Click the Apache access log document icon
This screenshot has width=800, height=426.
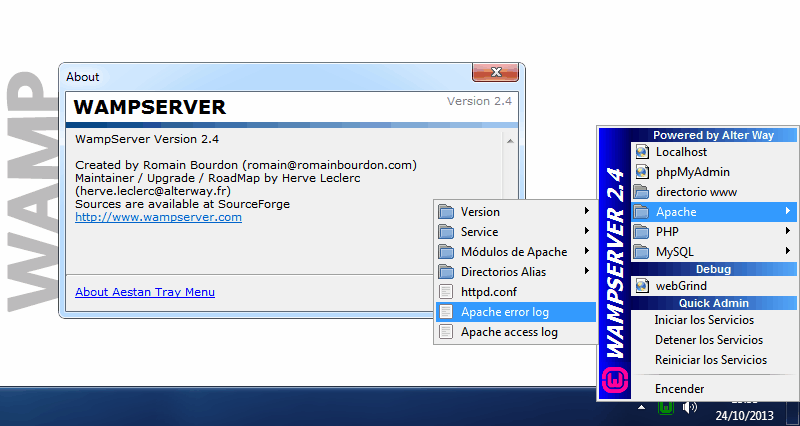(x=446, y=332)
